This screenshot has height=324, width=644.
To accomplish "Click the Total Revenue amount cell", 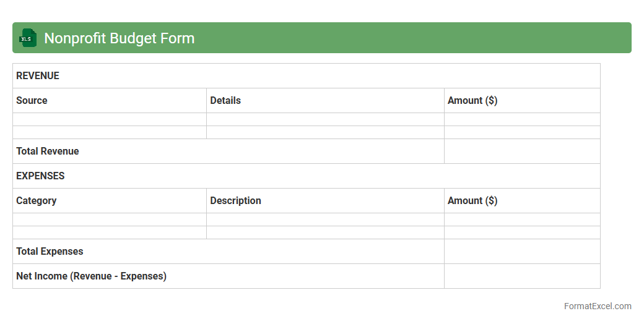I will (x=521, y=151).
